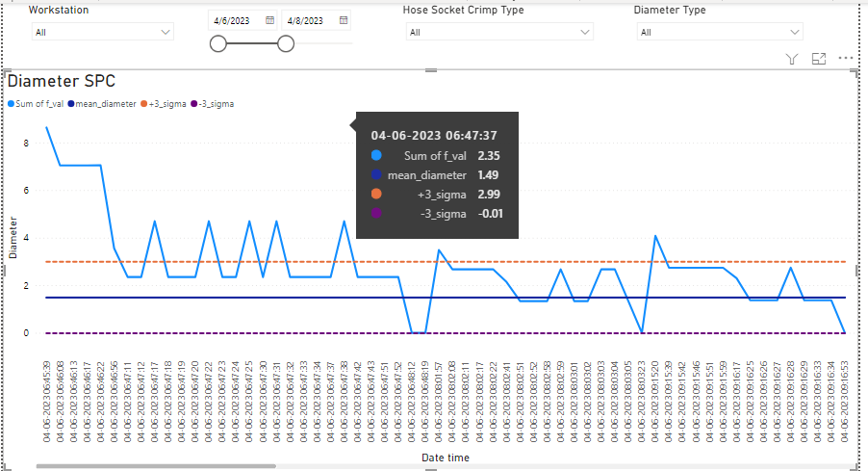
Task: Click the horizontal scrollbar thumb under the chart
Action: click(156, 466)
